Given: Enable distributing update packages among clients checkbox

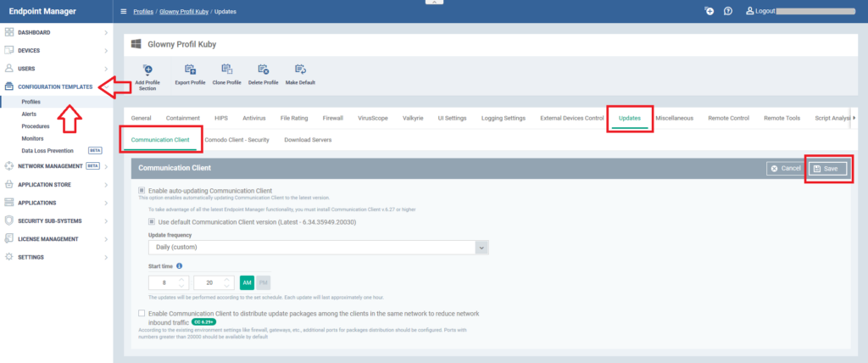Looking at the screenshot, I should point(142,313).
